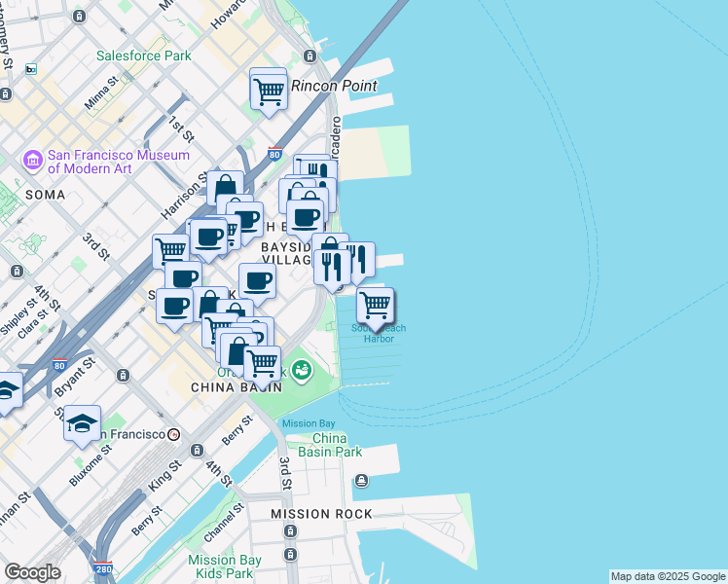Open the graduation cap marker near Bluxome St
Image resolution: width=728 pixels, height=584 pixels.
point(83,423)
